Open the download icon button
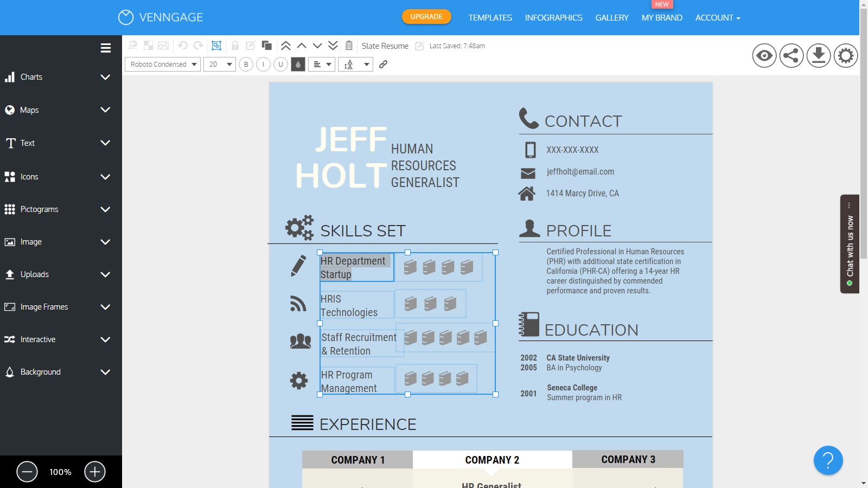Viewport: 868px width, 488px height. (818, 55)
